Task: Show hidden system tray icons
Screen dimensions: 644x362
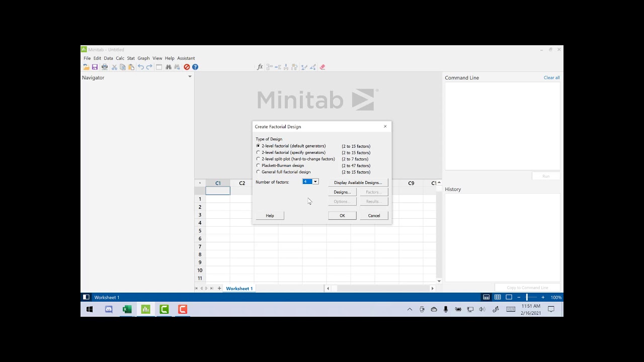Action: 410,309
